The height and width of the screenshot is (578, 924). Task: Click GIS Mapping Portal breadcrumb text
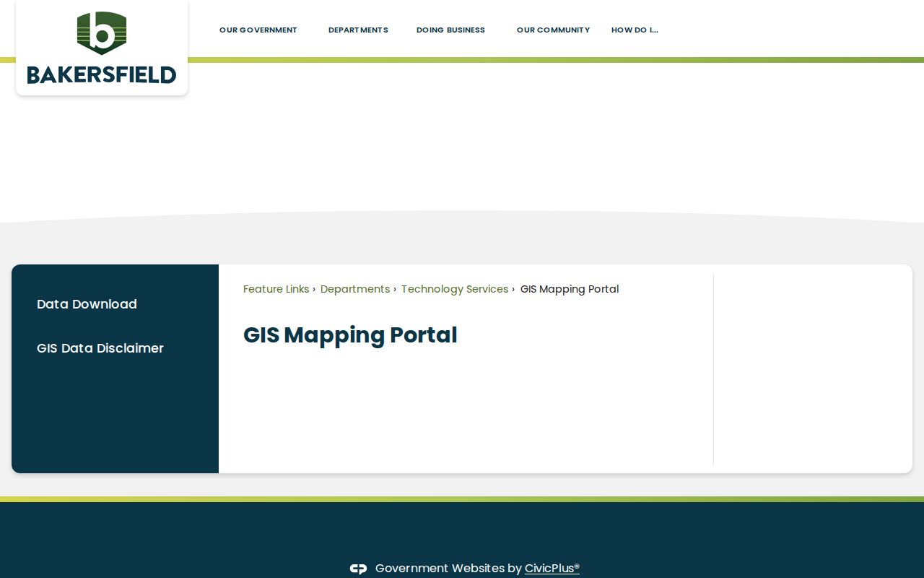tap(570, 289)
